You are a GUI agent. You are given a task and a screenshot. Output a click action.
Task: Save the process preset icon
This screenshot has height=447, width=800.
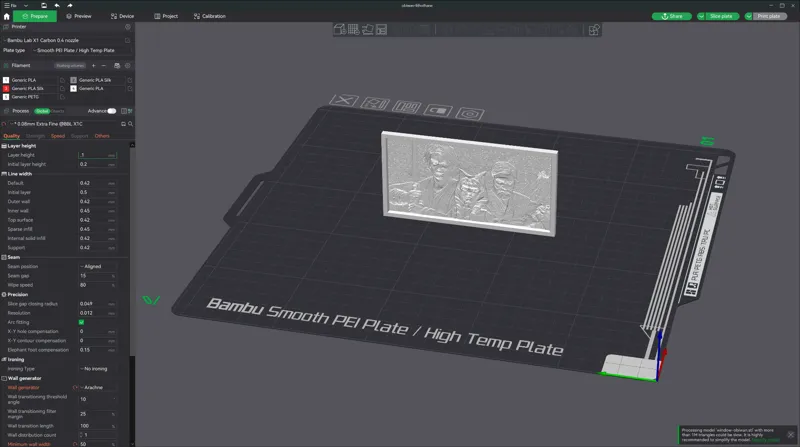pyautogui.click(x=123, y=124)
